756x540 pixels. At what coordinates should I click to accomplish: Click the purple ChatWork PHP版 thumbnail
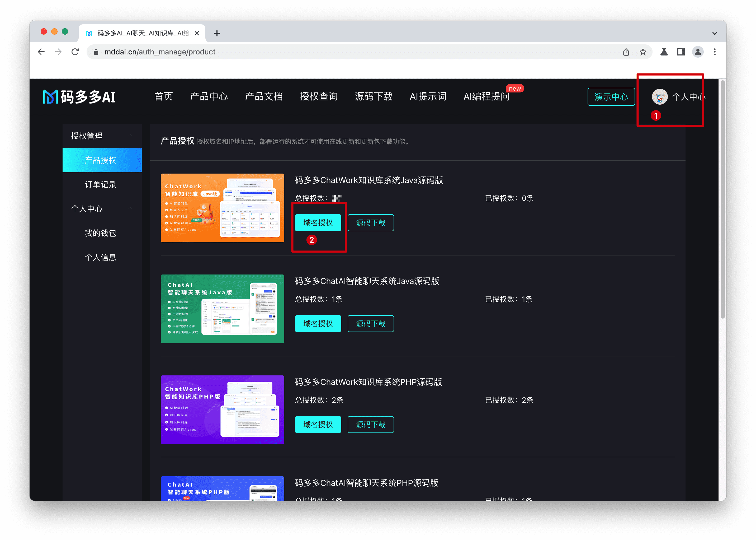223,410
